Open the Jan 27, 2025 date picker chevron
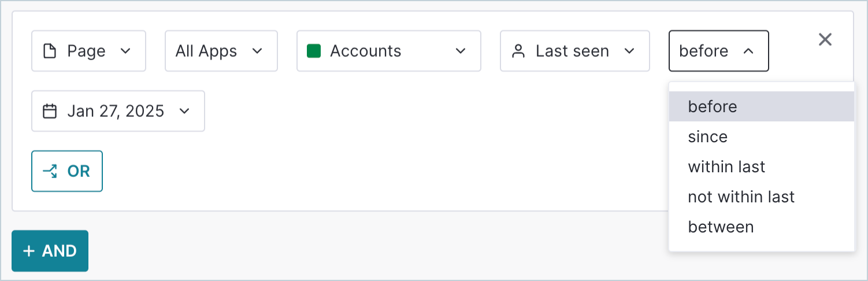This screenshot has height=281, width=868. pyautogui.click(x=184, y=111)
